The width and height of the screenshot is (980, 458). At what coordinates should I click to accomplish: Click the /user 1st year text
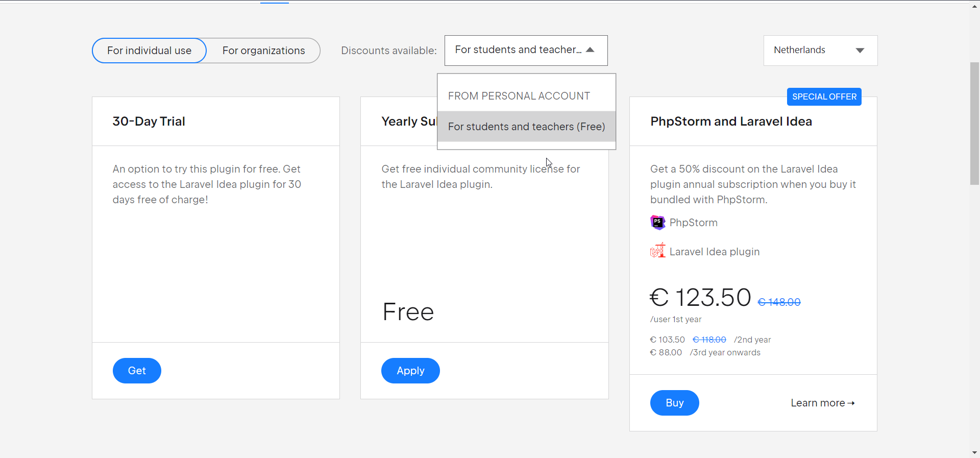click(676, 319)
